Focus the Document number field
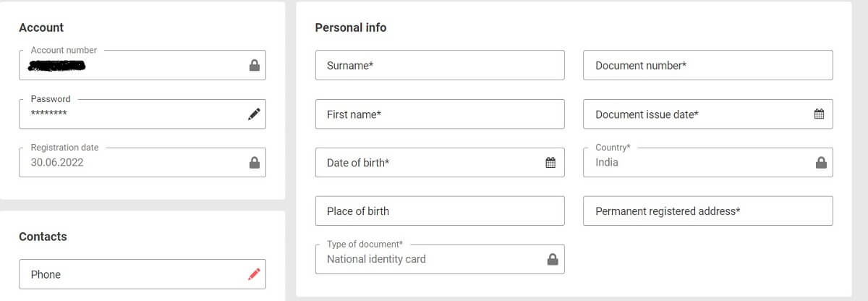Screen dimensions: 868x301 [x=708, y=65]
